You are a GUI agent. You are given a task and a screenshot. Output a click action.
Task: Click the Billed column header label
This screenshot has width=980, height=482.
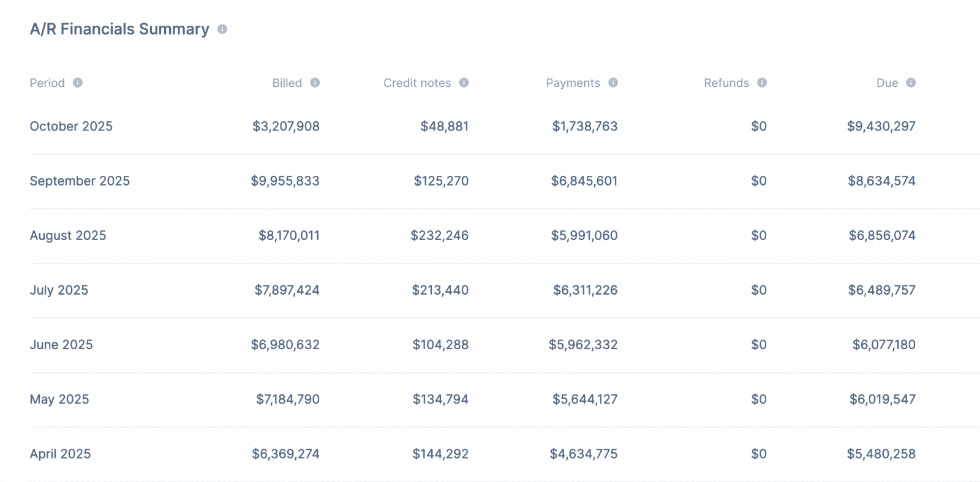[x=287, y=83]
